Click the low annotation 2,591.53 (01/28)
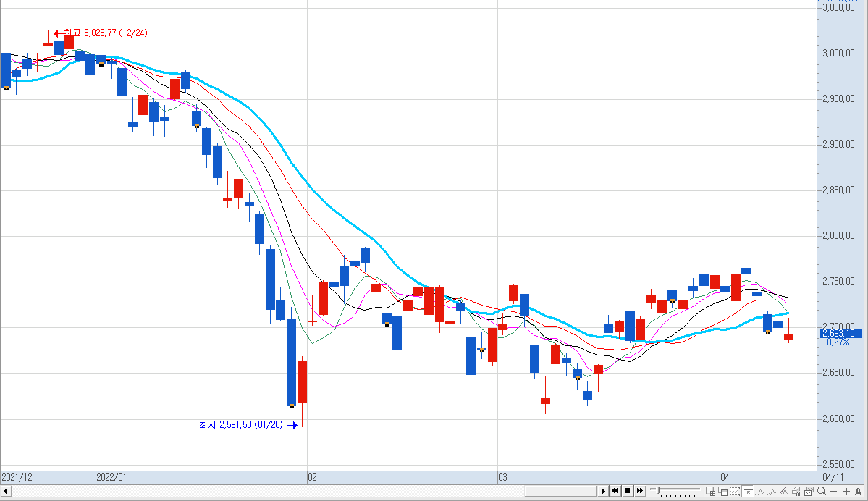Screen dimensions: 868x501 point(241,424)
